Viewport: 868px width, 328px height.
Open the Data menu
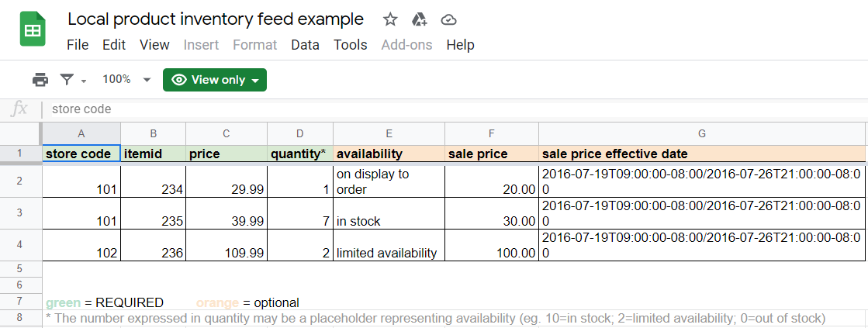(305, 45)
